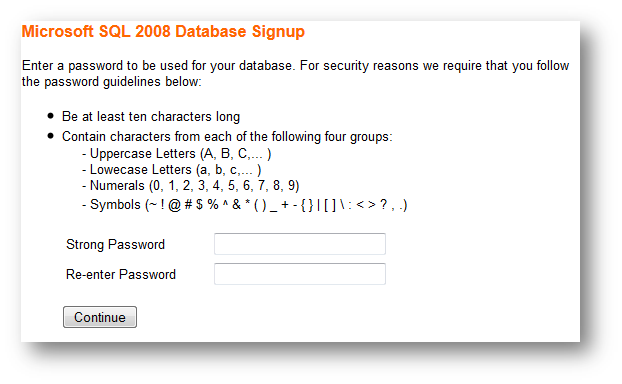This screenshot has width=622, height=384.
Task: Click 'Contain characters from each' guideline text
Action: point(227,136)
